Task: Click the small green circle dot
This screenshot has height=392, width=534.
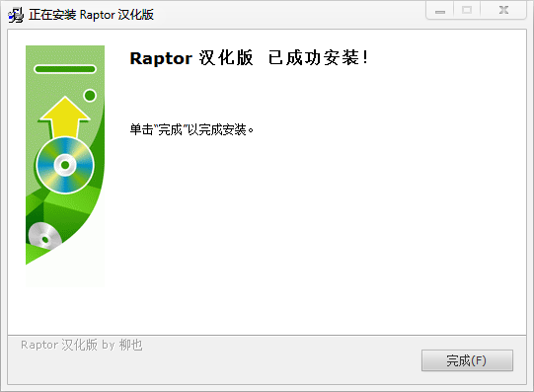Action: click(x=90, y=96)
